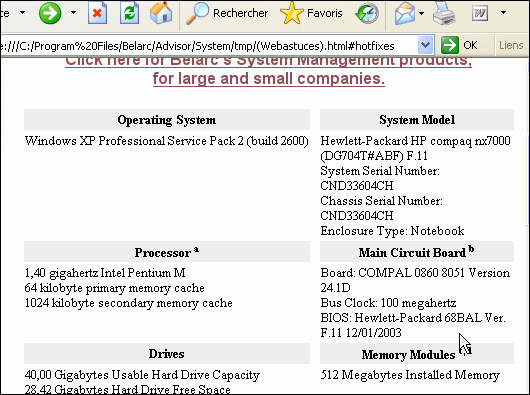Click the System Model section header

click(x=417, y=120)
